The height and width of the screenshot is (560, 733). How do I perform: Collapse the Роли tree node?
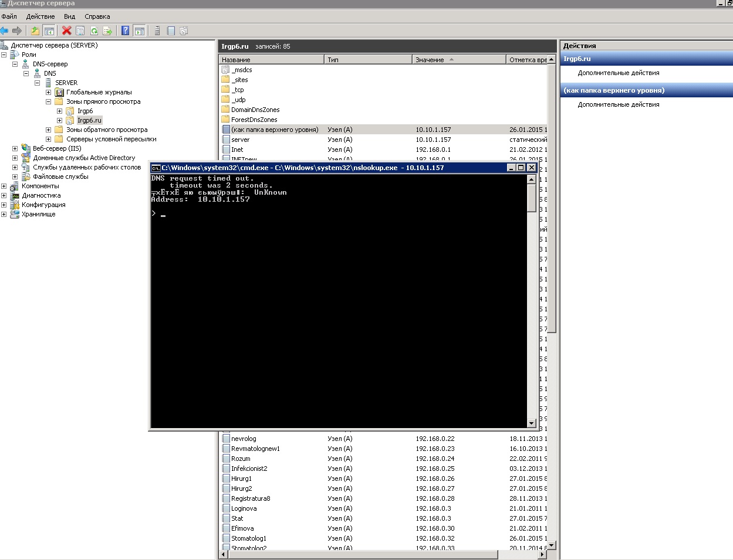point(4,55)
